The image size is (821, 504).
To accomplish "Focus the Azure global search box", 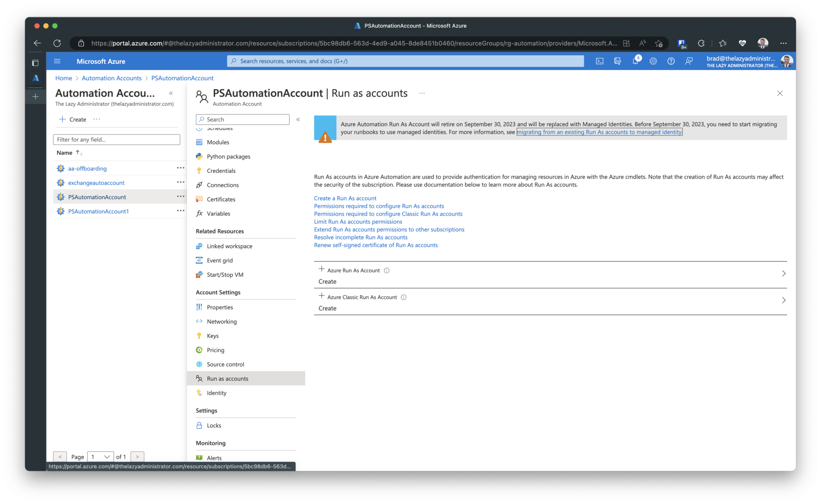I will pyautogui.click(x=405, y=61).
